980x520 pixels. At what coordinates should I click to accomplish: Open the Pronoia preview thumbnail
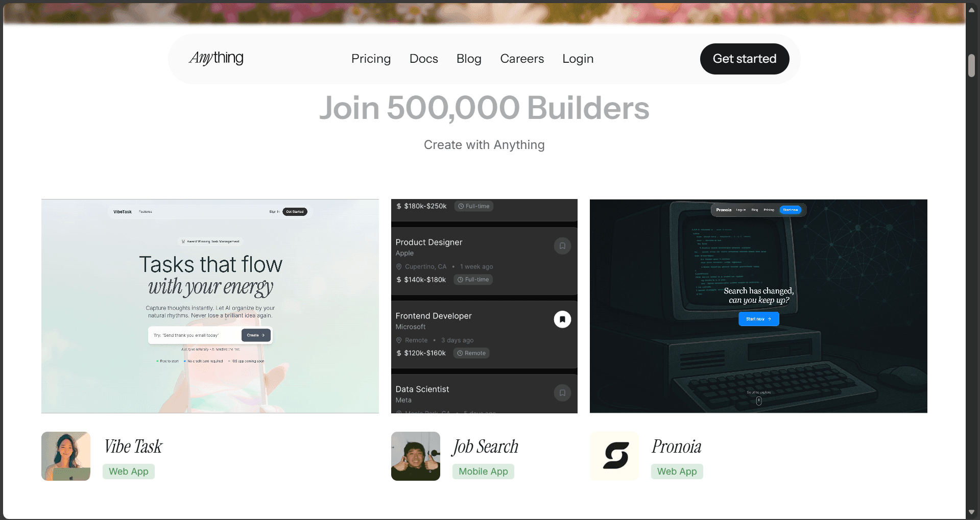pos(758,306)
